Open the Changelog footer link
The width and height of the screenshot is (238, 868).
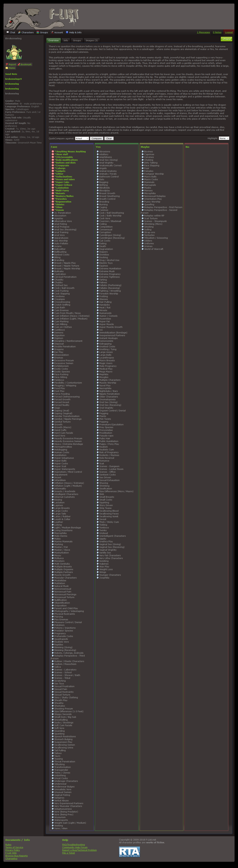(11, 858)
